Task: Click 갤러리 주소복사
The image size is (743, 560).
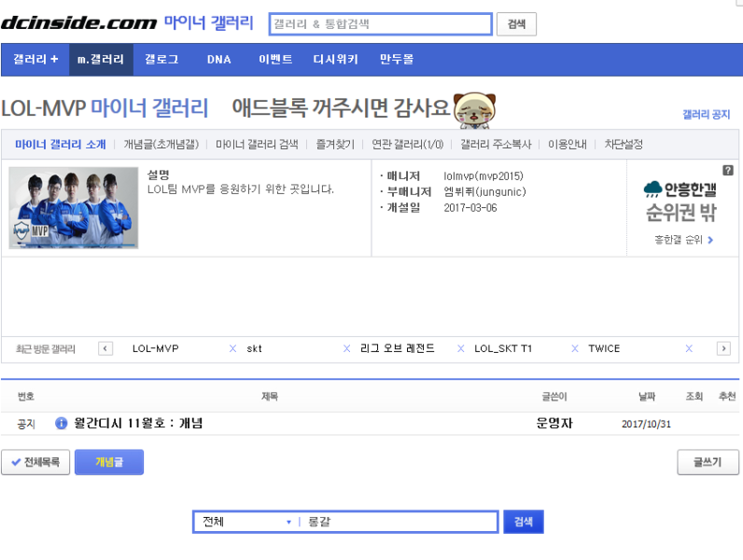Action: pos(497,144)
